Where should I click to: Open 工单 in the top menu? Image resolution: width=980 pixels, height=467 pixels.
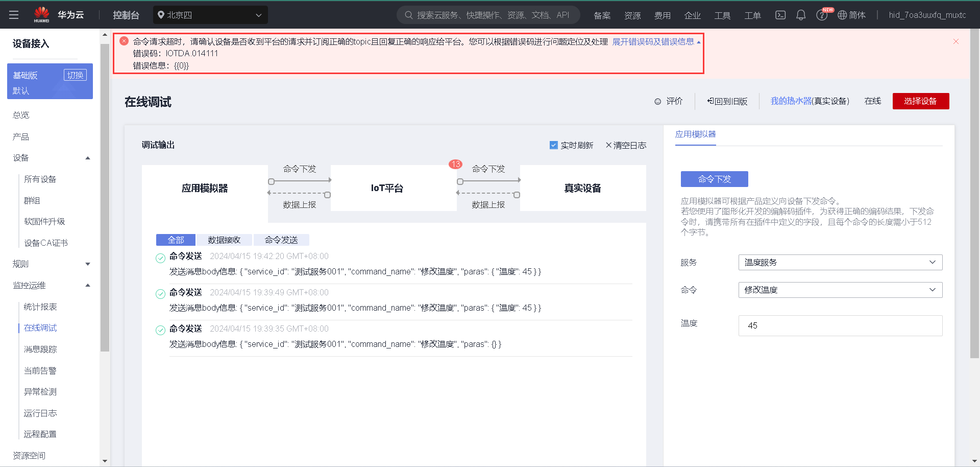(x=752, y=15)
